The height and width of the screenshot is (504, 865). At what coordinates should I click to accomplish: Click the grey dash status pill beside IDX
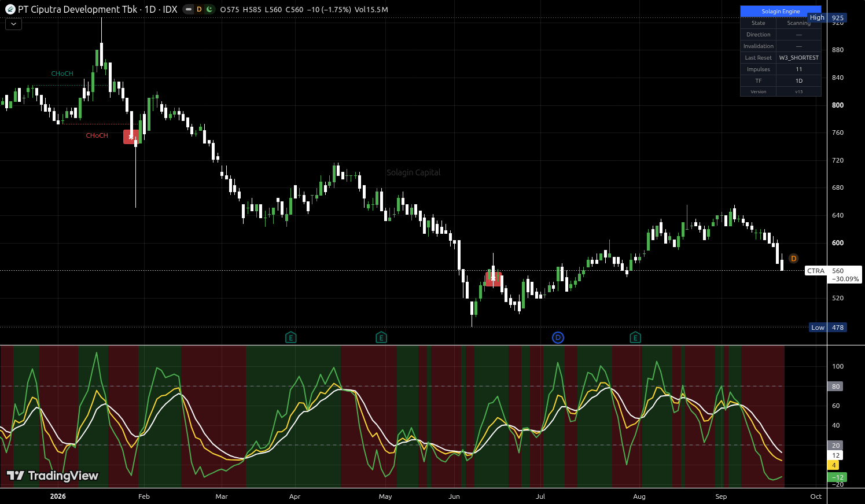188,9
